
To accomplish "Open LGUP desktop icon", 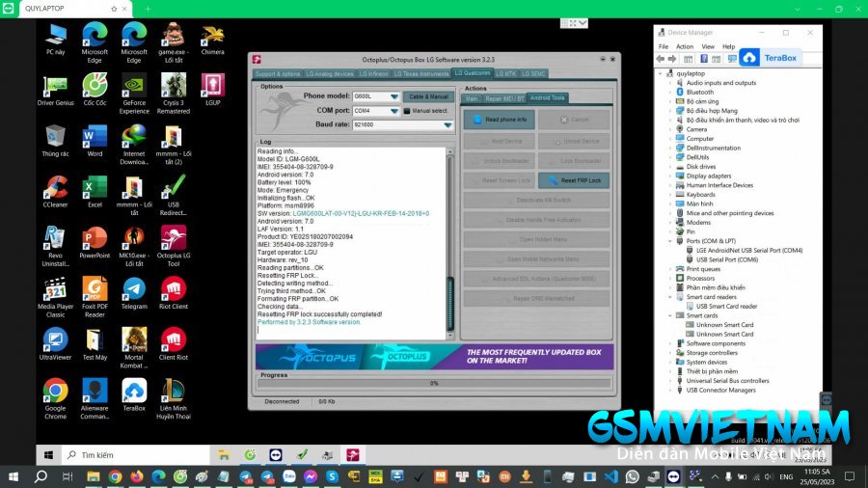I will pos(212,90).
